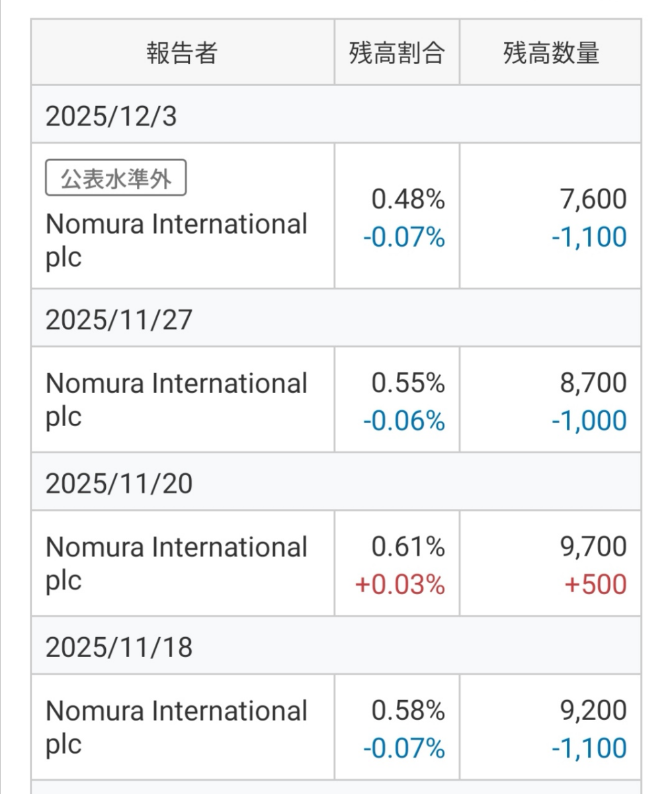Select the 0.58% balance ratio value
This screenshot has width=672, height=794.
click(x=407, y=711)
